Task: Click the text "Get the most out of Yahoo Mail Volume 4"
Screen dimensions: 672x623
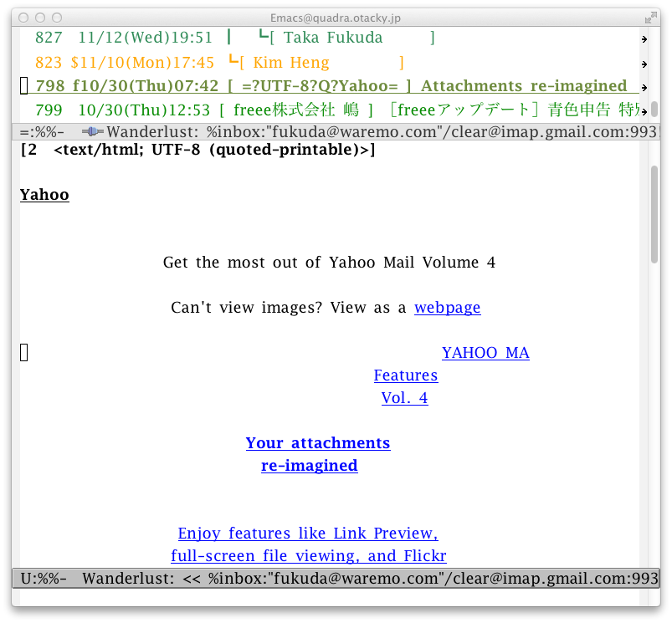Action: point(329,263)
